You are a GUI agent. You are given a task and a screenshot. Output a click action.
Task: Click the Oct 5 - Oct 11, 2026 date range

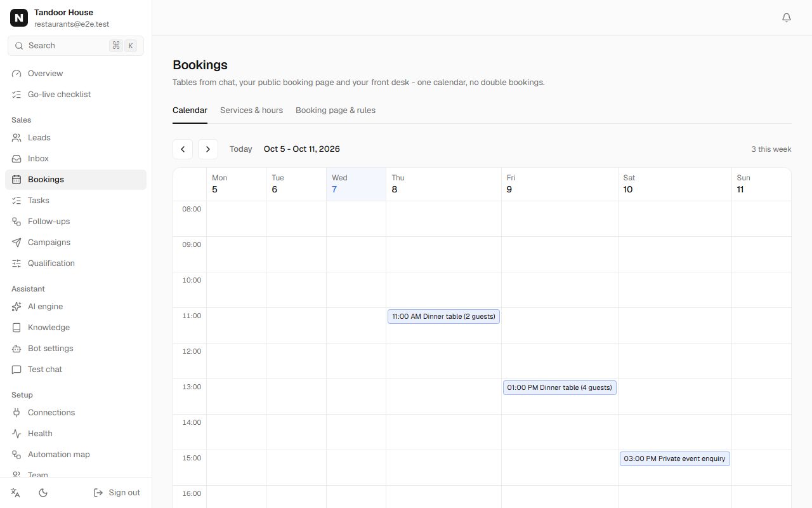tap(302, 149)
